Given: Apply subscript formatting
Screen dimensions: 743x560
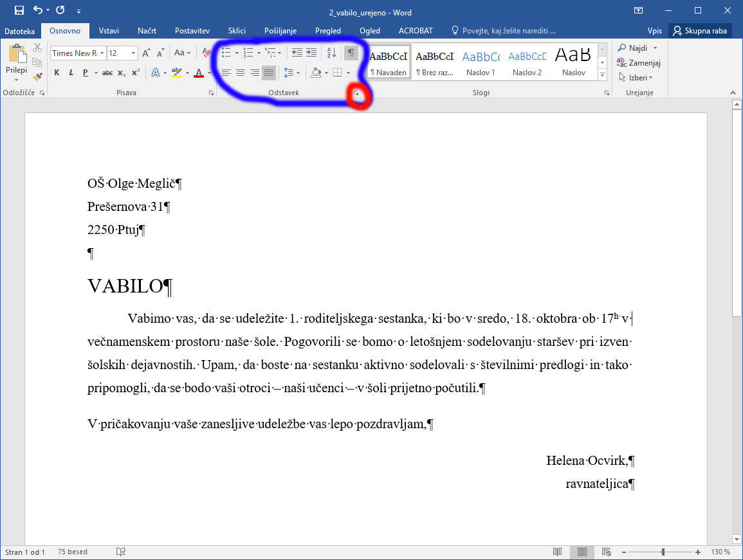Looking at the screenshot, I should pyautogui.click(x=122, y=73).
